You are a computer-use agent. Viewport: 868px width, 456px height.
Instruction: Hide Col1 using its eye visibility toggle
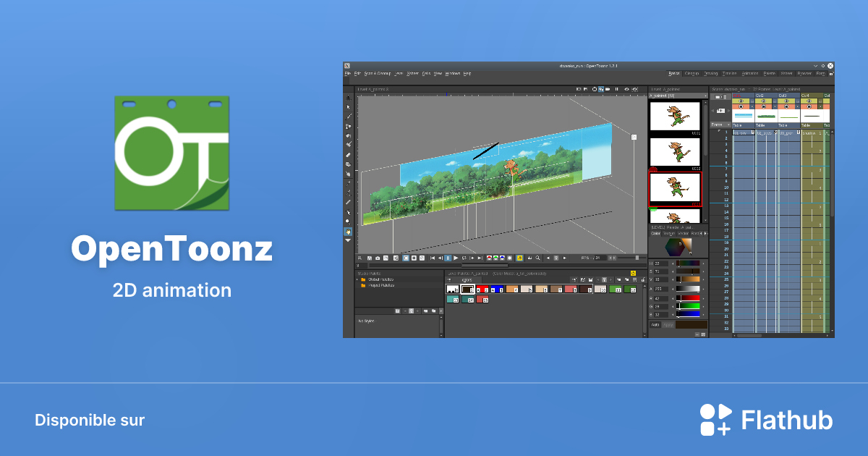[x=741, y=101]
